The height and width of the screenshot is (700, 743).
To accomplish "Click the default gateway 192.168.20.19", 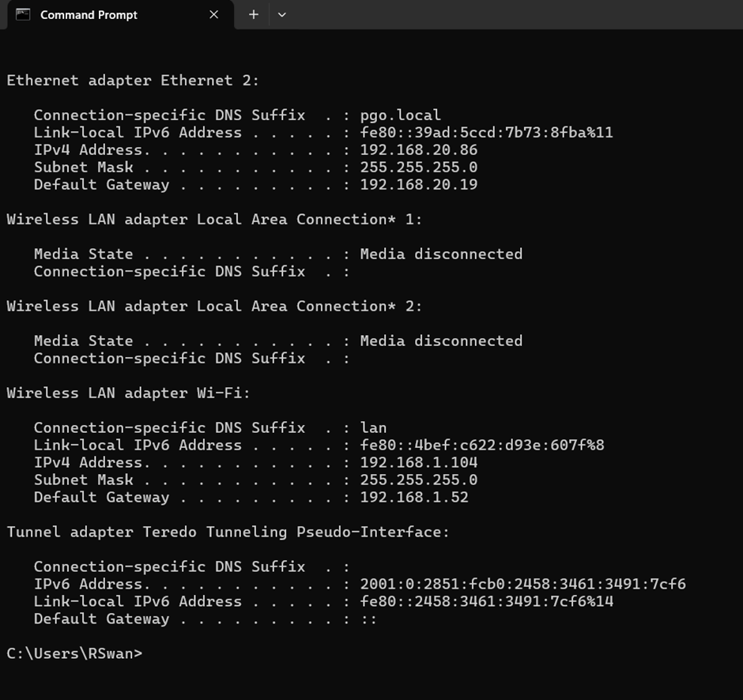I will click(419, 184).
